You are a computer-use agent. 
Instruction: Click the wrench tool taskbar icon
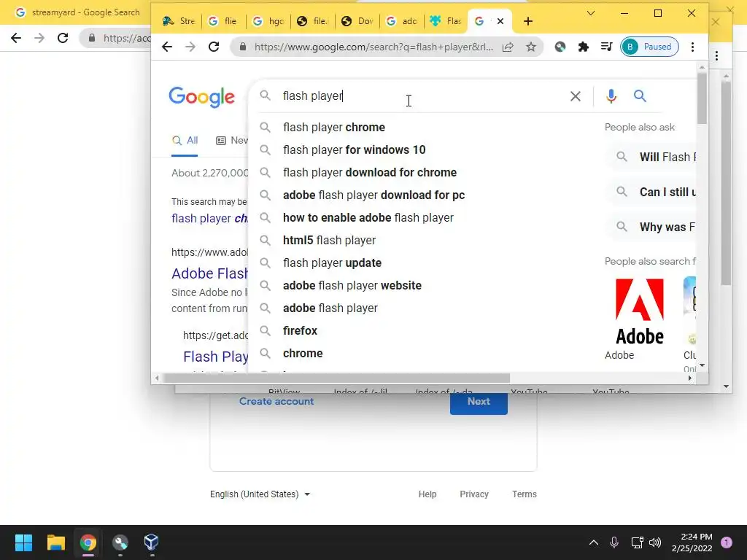[x=120, y=542]
